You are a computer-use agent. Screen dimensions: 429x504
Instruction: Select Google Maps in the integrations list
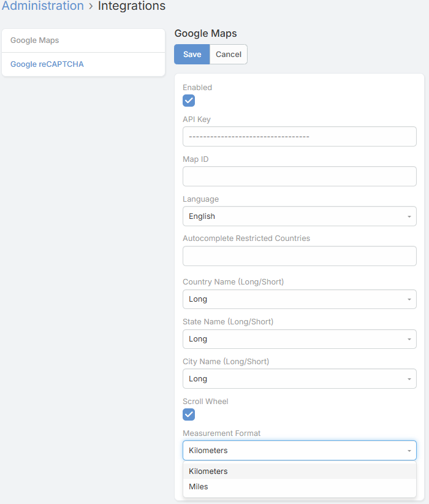point(35,40)
